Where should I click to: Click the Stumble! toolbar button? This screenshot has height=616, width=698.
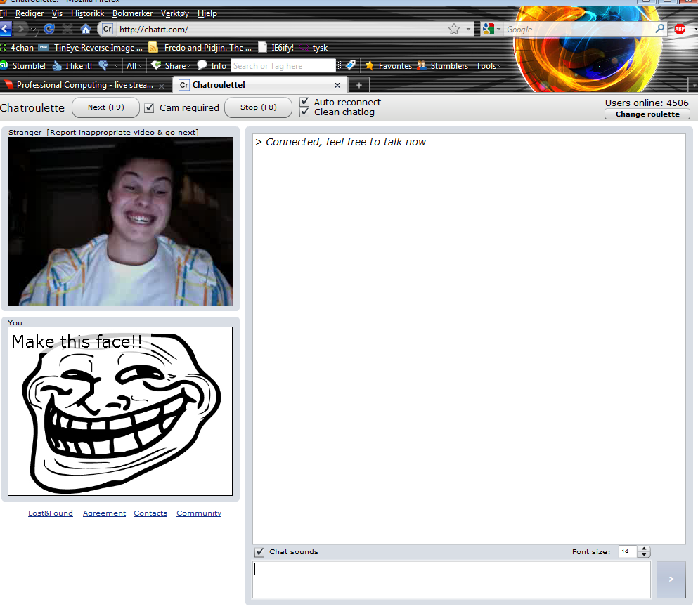(22, 66)
